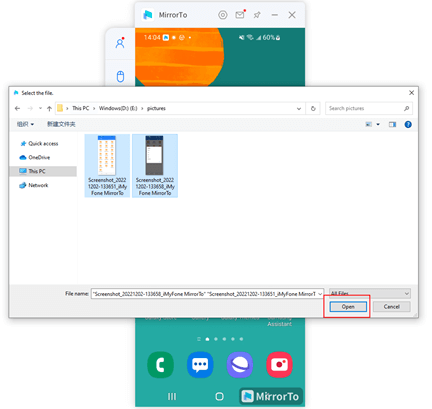Select the Screenshot_20221202-133658 file thumbnail
Image resolution: width=432 pixels, height=409 pixels.
pos(155,165)
